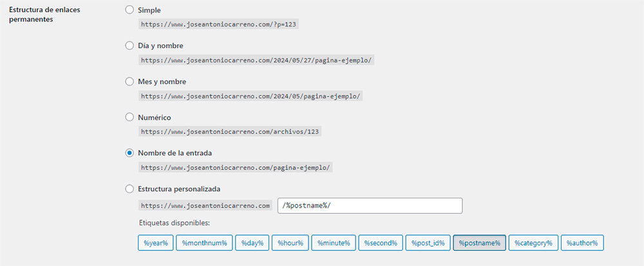
Task: Add the %author% tag button
Action: [x=582, y=243]
